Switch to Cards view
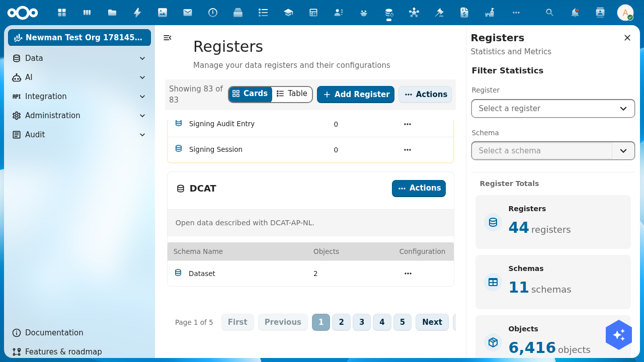 pos(250,94)
